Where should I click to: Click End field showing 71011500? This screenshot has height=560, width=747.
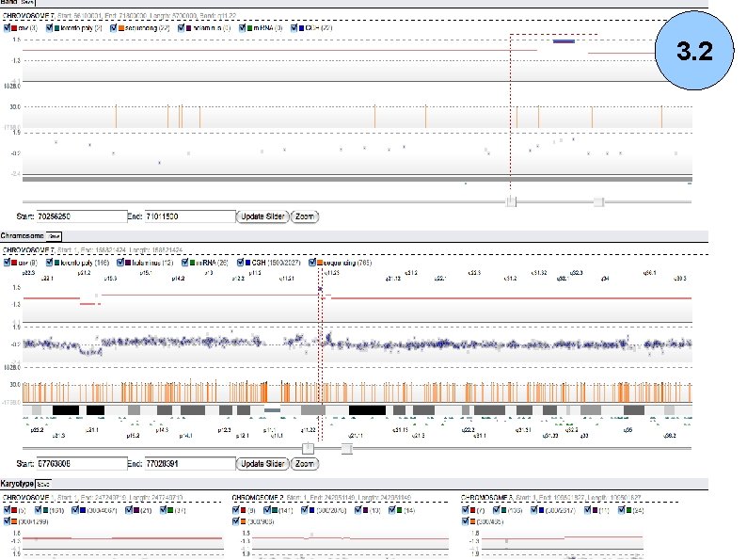coord(190,216)
